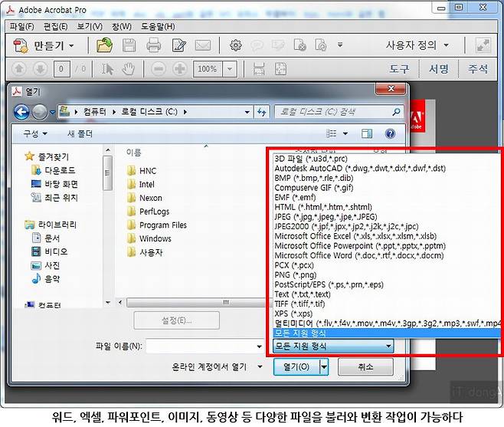Click 다운로드 in favorites sidebar
The width and height of the screenshot is (504, 427).
coord(54,170)
